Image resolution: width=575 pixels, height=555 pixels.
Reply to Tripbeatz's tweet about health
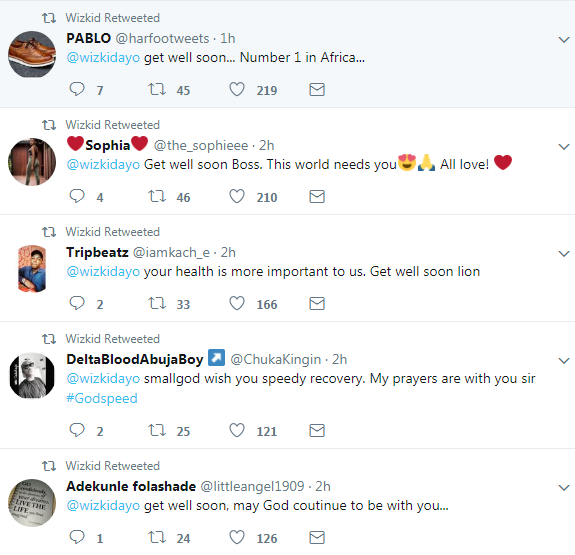point(77,303)
